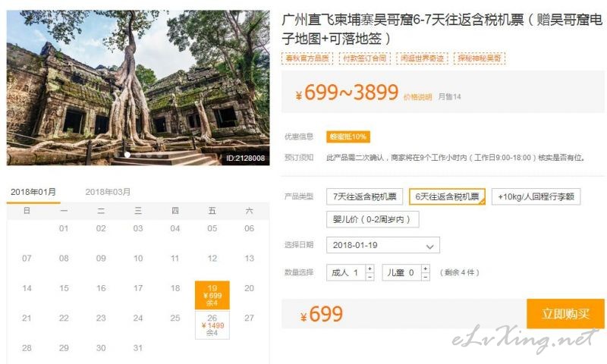The width and height of the screenshot is (607, 364).
Task: Decrease adult quantity with minus stepper
Action: pyautogui.click(x=370, y=277)
